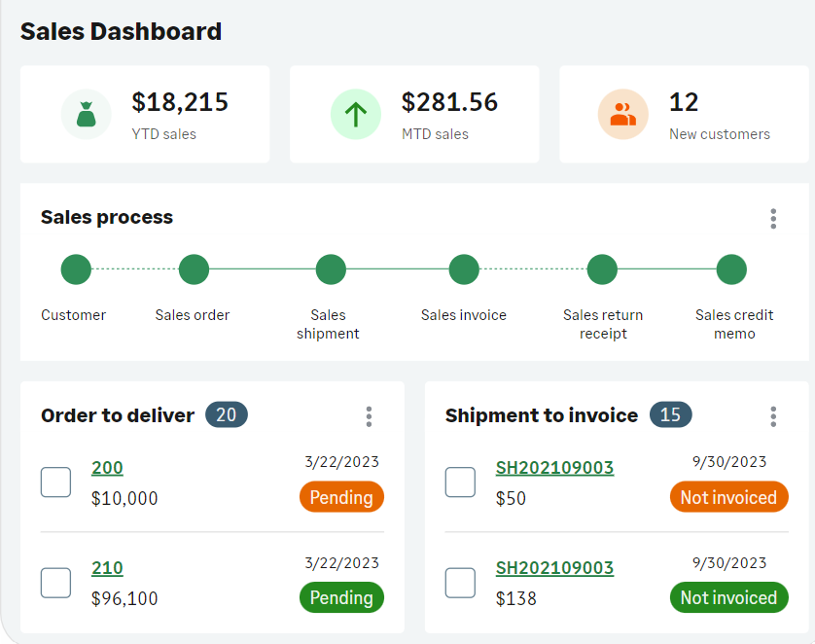Select the Sales return receipt step
Viewport: 815px width, 644px height.
pyautogui.click(x=602, y=269)
